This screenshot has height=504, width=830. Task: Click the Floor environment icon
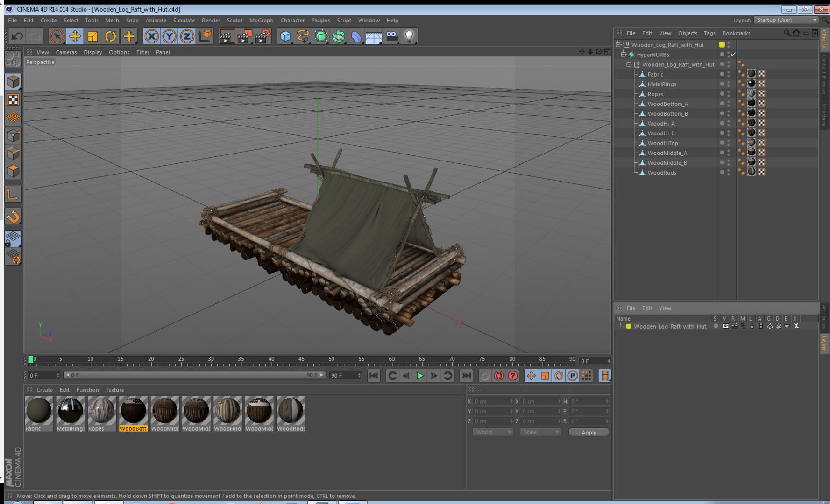pyautogui.click(x=374, y=36)
